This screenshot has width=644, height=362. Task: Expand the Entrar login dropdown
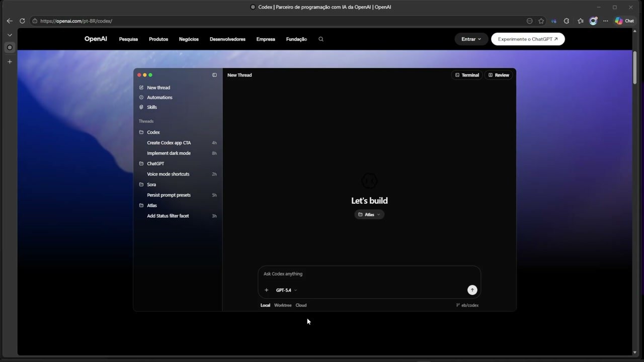(471, 39)
